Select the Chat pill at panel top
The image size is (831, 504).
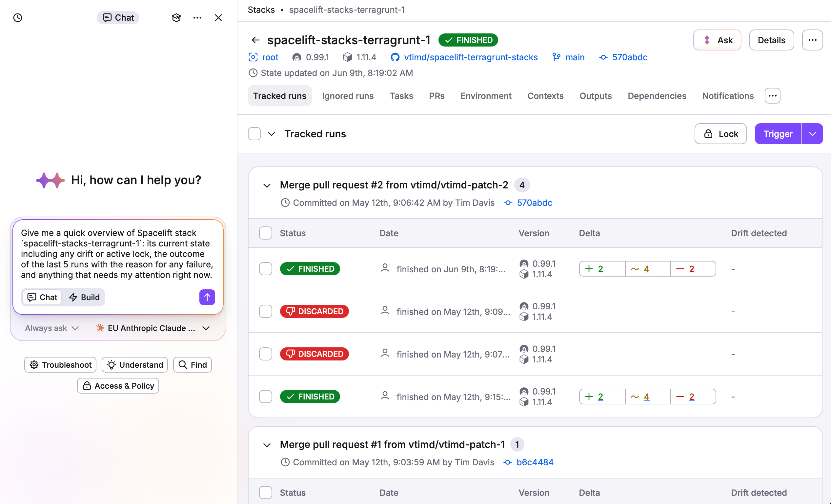pyautogui.click(x=118, y=17)
